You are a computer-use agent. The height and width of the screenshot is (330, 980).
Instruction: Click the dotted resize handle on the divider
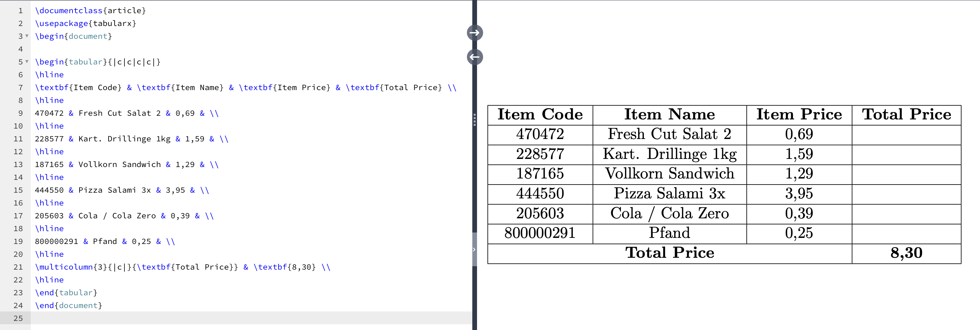(474, 119)
